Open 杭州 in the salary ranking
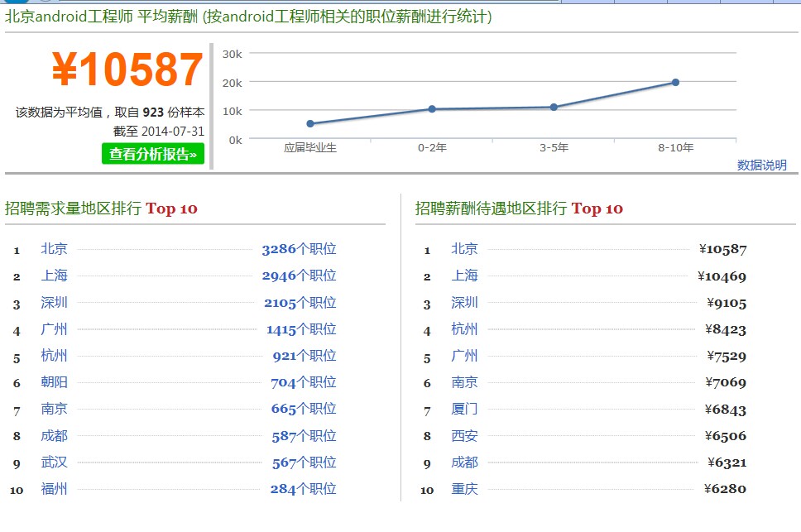The image size is (801, 532). [x=464, y=328]
